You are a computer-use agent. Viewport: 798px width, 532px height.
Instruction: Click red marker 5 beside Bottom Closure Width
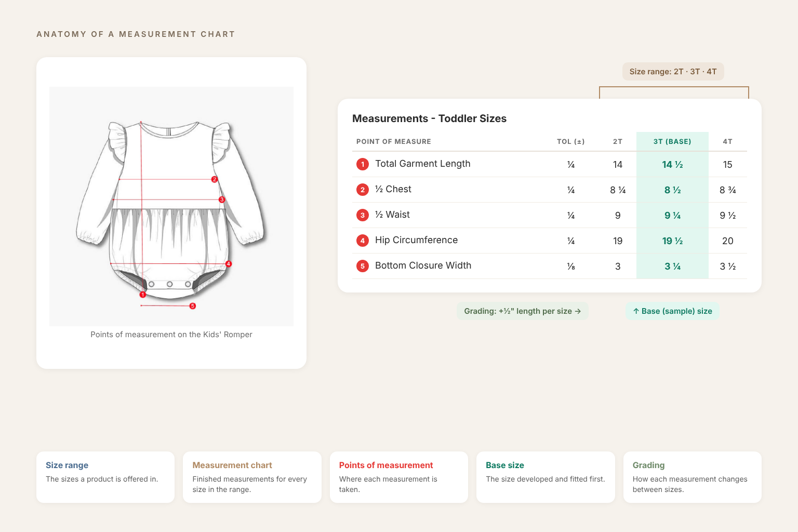click(363, 266)
